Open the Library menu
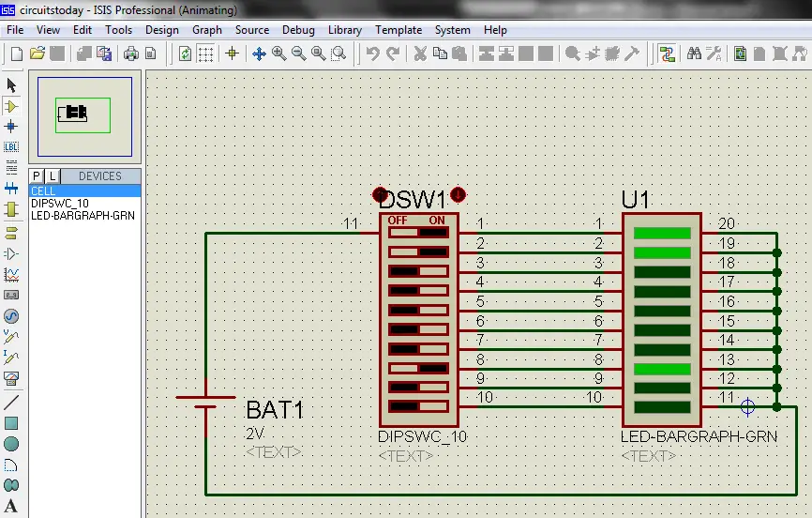The image size is (812, 518). (345, 30)
